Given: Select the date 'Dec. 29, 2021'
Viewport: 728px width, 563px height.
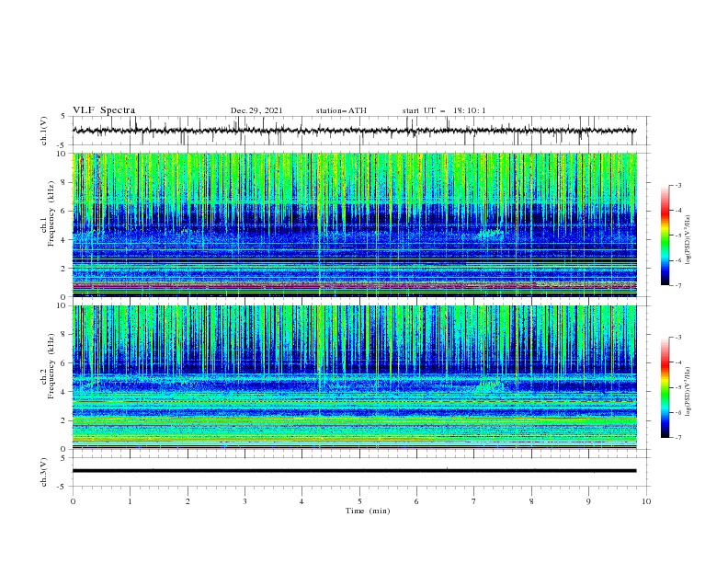Looking at the screenshot, I should (256, 110).
